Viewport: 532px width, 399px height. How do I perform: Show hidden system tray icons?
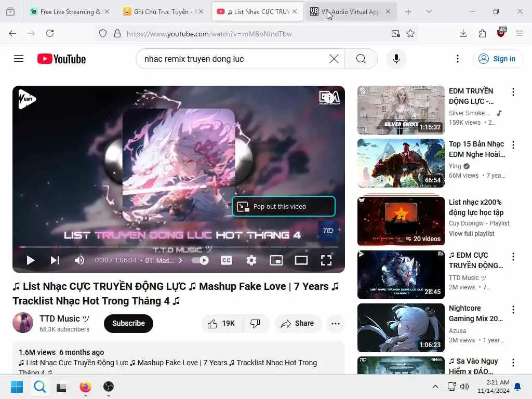[x=435, y=387]
